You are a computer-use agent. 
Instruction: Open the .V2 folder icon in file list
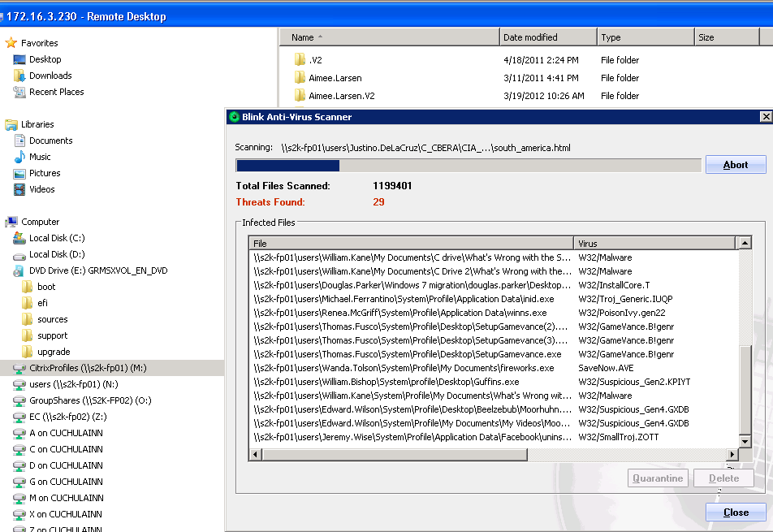[x=300, y=60]
